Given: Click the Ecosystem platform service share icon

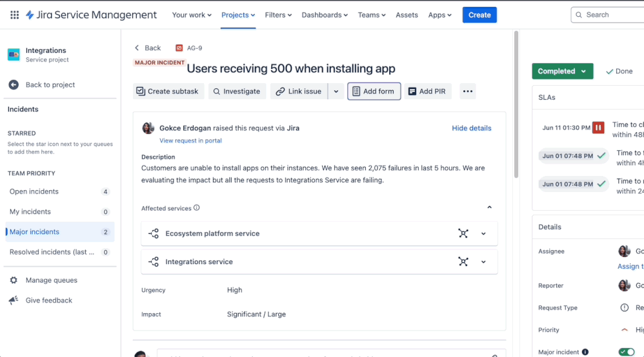Looking at the screenshot, I should pos(154,233).
